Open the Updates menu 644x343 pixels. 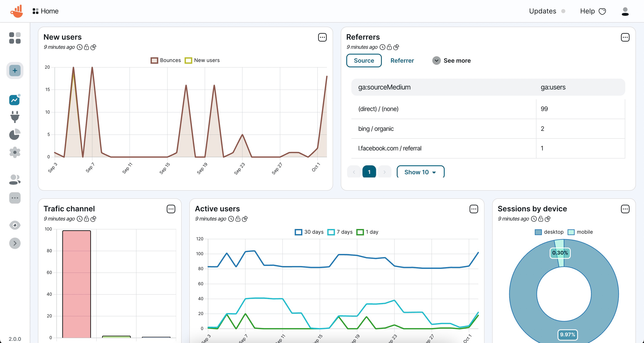[x=542, y=11]
